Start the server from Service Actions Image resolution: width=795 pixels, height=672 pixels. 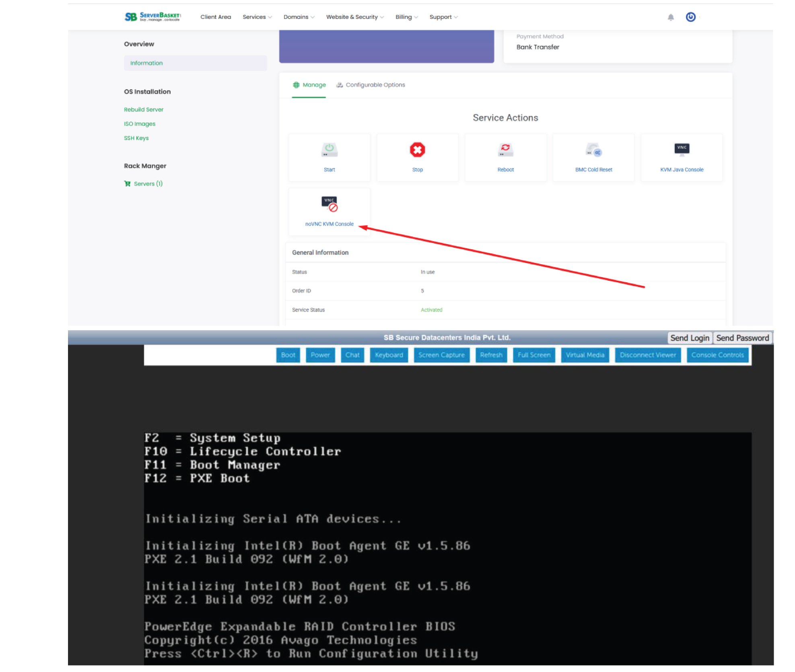point(329,157)
